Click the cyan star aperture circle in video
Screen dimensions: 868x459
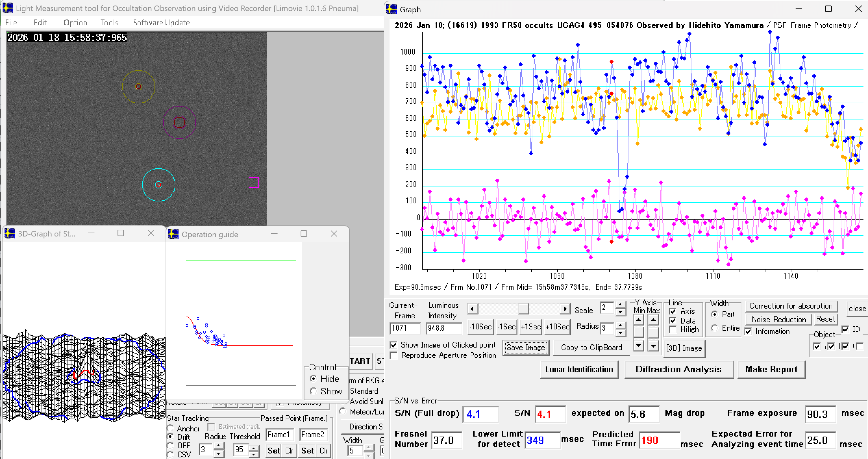(159, 185)
